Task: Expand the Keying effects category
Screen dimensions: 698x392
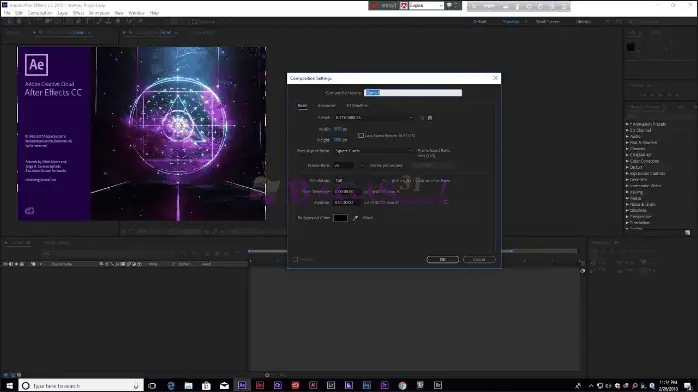Action: click(x=627, y=192)
